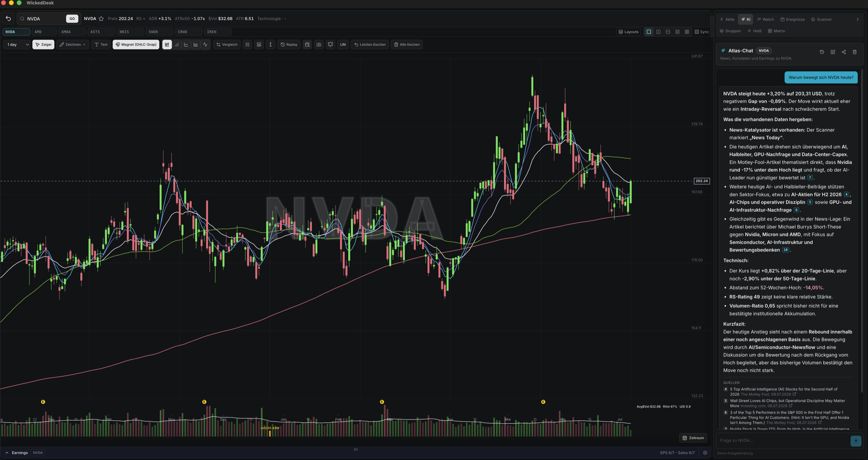
Task: Click the back arrow beside the search field
Action: pyautogui.click(x=8, y=19)
